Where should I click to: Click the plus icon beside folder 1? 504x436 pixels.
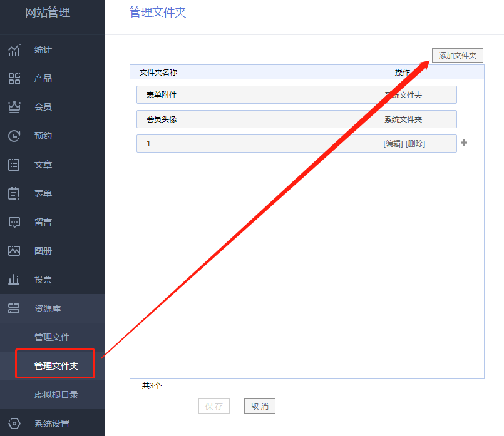(x=464, y=143)
